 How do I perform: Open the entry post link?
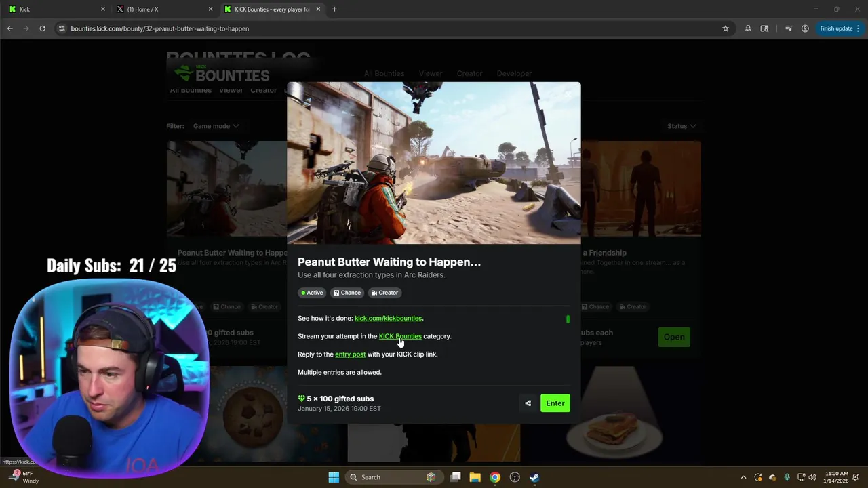pos(350,354)
